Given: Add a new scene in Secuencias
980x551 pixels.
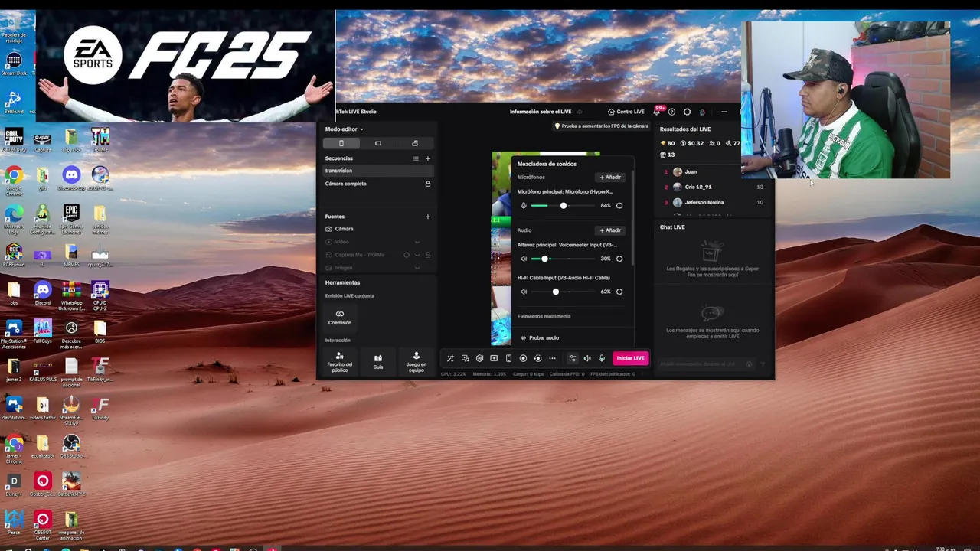Looking at the screenshot, I should click(x=428, y=158).
